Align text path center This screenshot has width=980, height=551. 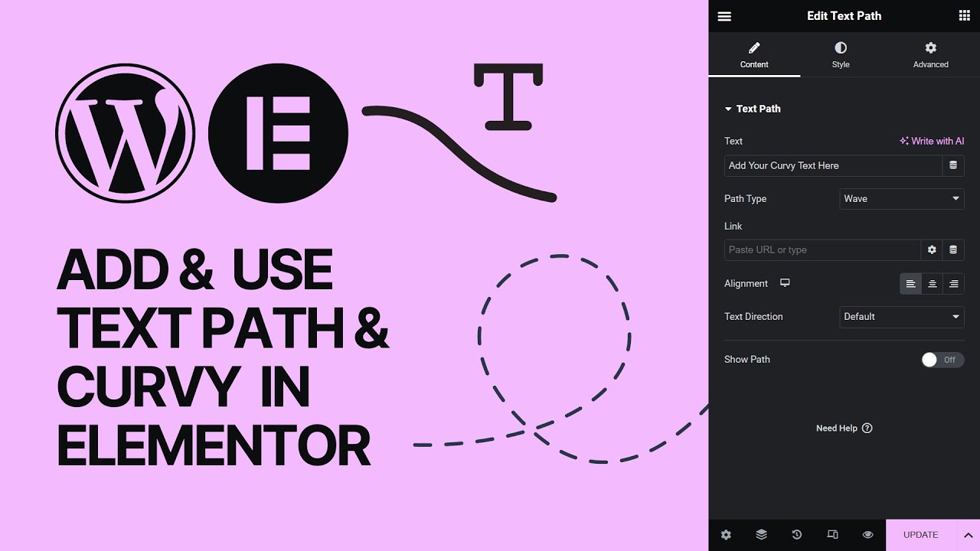pyautogui.click(x=932, y=284)
